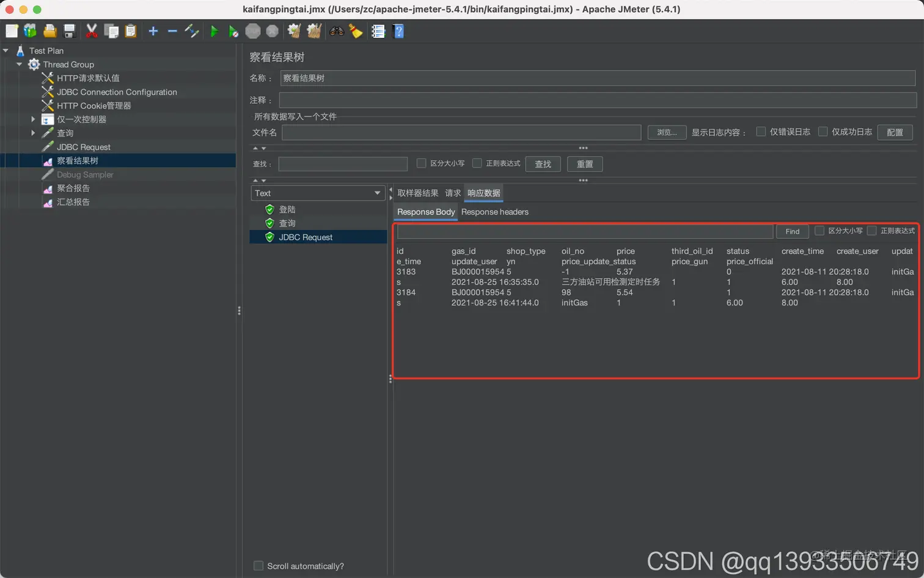The image size is (924, 578).
Task: Click the Cut scissors icon
Action: click(x=92, y=31)
